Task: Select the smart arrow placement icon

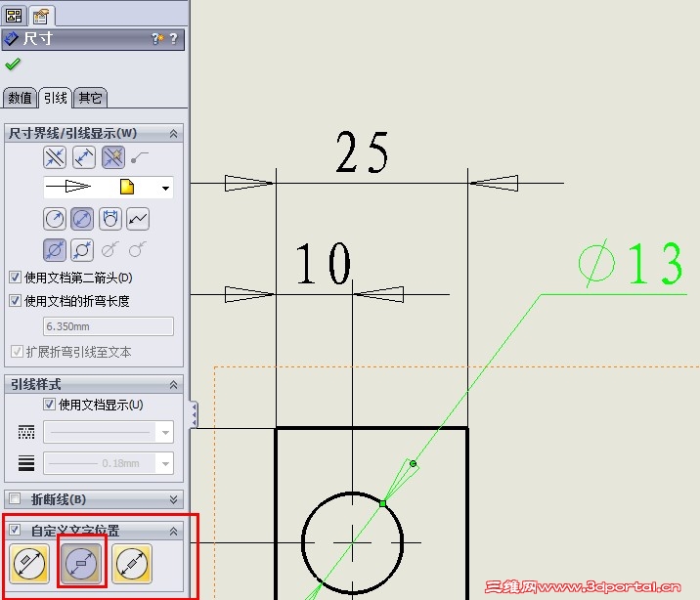Action: [x=113, y=157]
